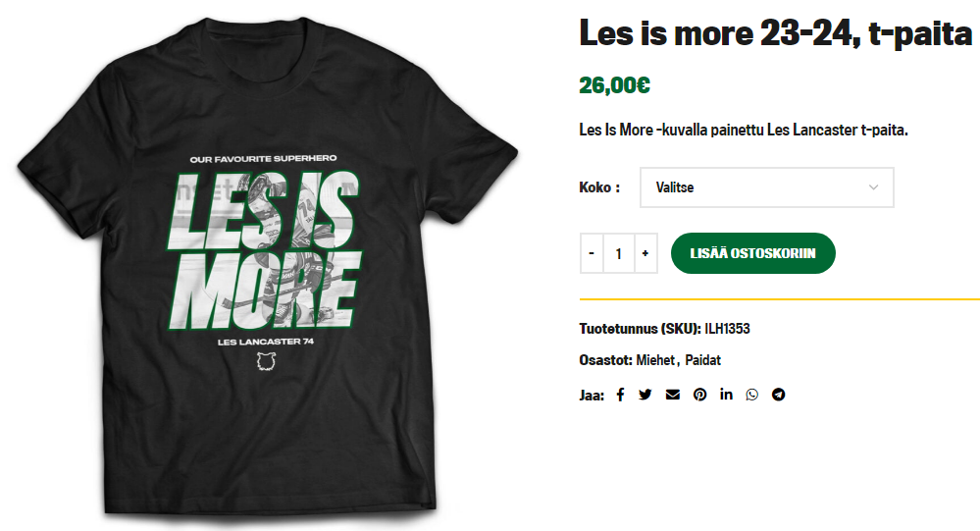Image resolution: width=980 pixels, height=531 pixels.
Task: Click the bear logo on the shirt
Action: (x=267, y=361)
